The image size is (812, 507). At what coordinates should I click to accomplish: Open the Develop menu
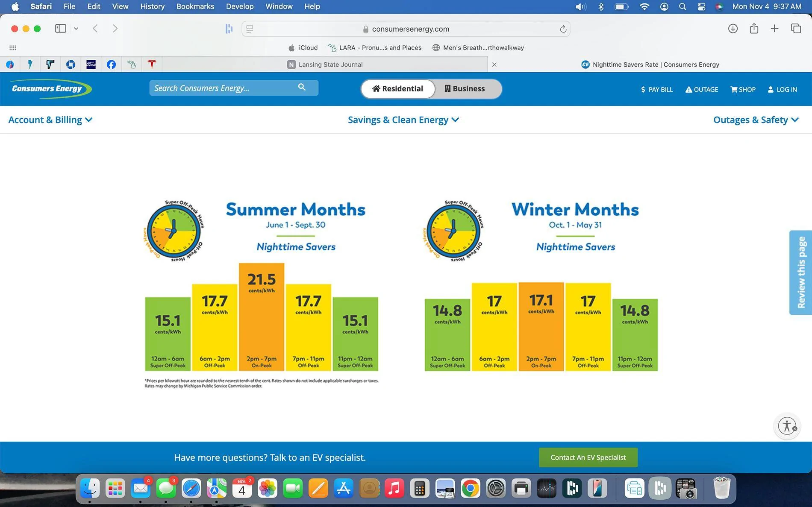click(240, 6)
